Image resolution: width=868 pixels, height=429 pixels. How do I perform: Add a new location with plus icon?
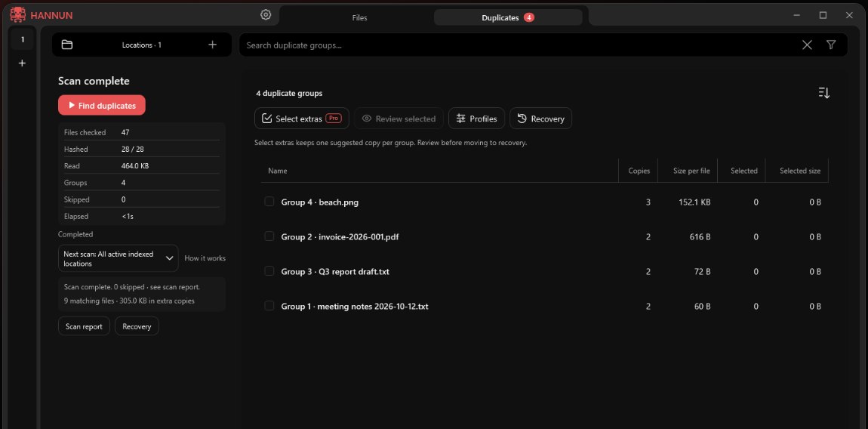pyautogui.click(x=213, y=45)
